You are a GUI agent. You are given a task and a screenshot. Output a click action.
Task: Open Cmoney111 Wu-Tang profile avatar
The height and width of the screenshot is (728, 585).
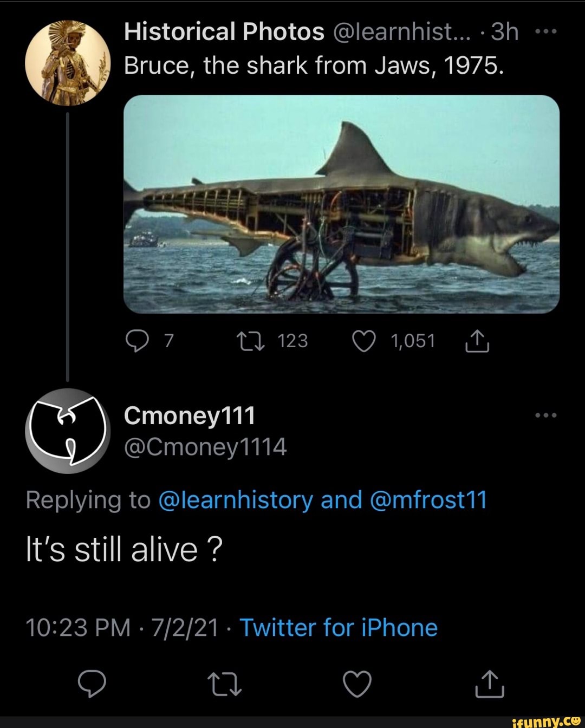point(68,431)
